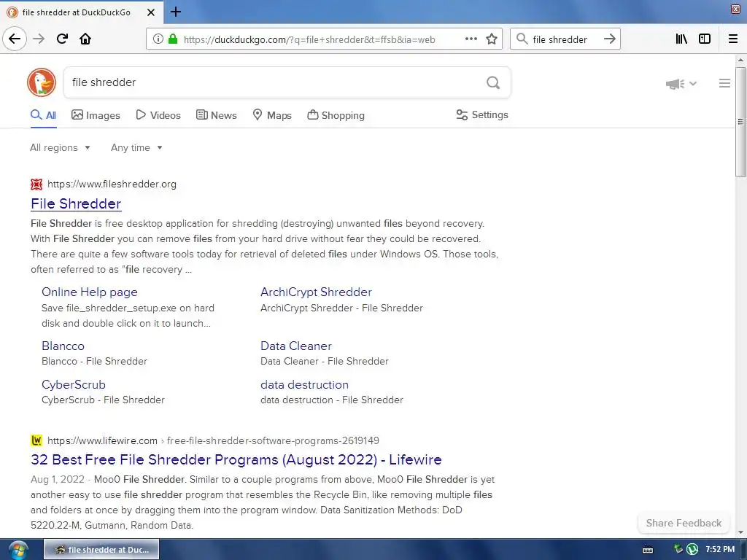Open the Firefox hamburger menu
747x560 pixels.
[733, 39]
